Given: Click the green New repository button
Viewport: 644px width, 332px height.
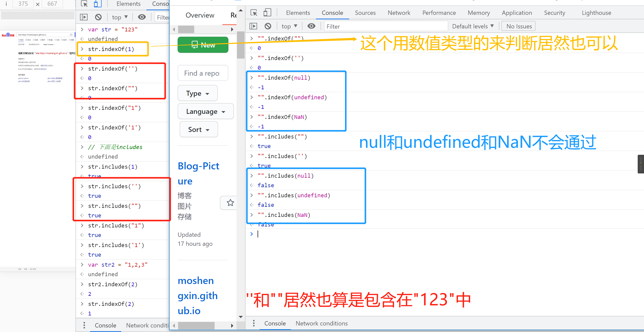Looking at the screenshot, I should pyautogui.click(x=203, y=45).
